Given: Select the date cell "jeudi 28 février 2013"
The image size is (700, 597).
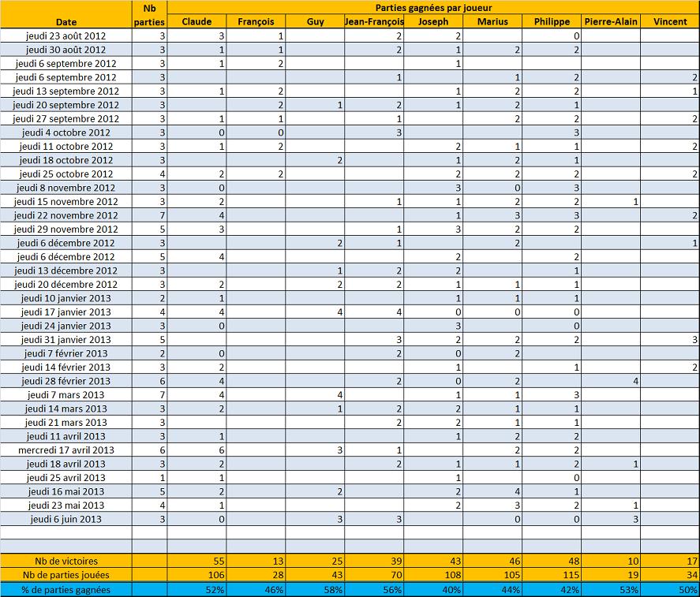Looking at the screenshot, I should coord(66,381).
